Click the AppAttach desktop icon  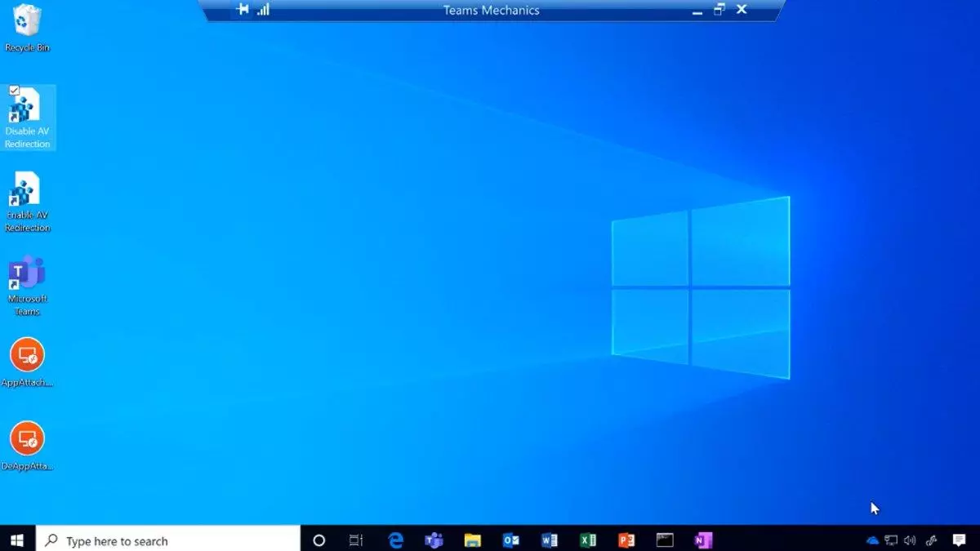click(x=27, y=360)
